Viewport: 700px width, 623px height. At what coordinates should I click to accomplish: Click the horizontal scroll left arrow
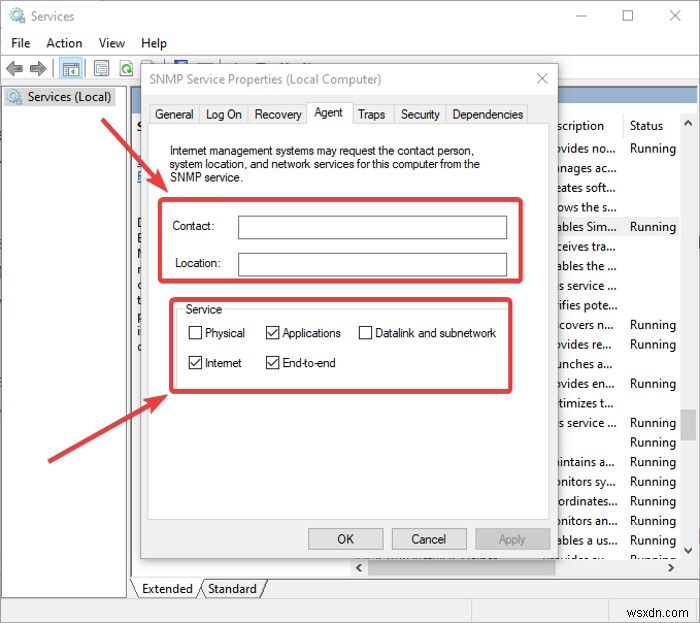tap(359, 567)
